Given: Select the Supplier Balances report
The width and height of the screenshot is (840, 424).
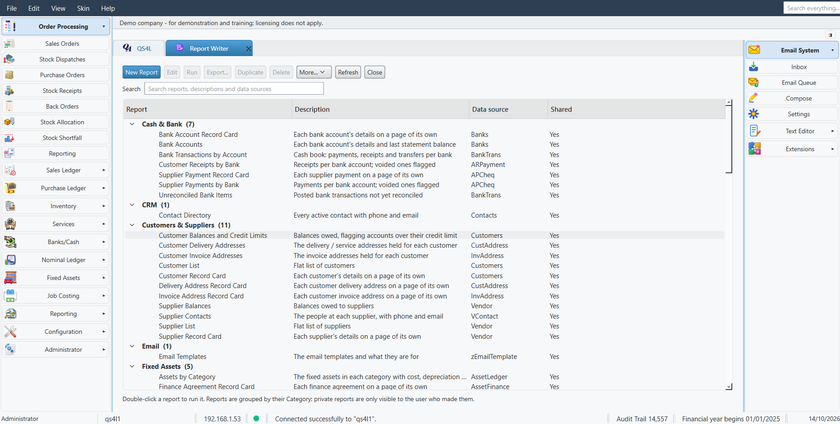Looking at the screenshot, I should [185, 306].
